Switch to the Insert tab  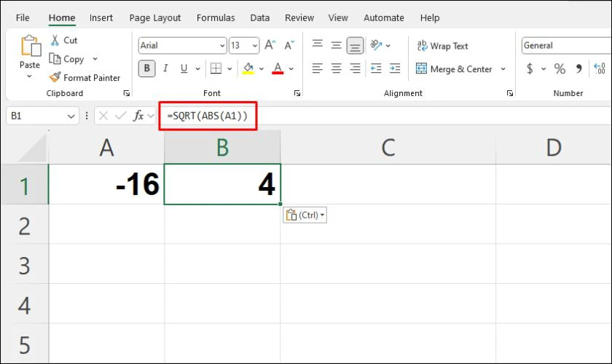(101, 17)
